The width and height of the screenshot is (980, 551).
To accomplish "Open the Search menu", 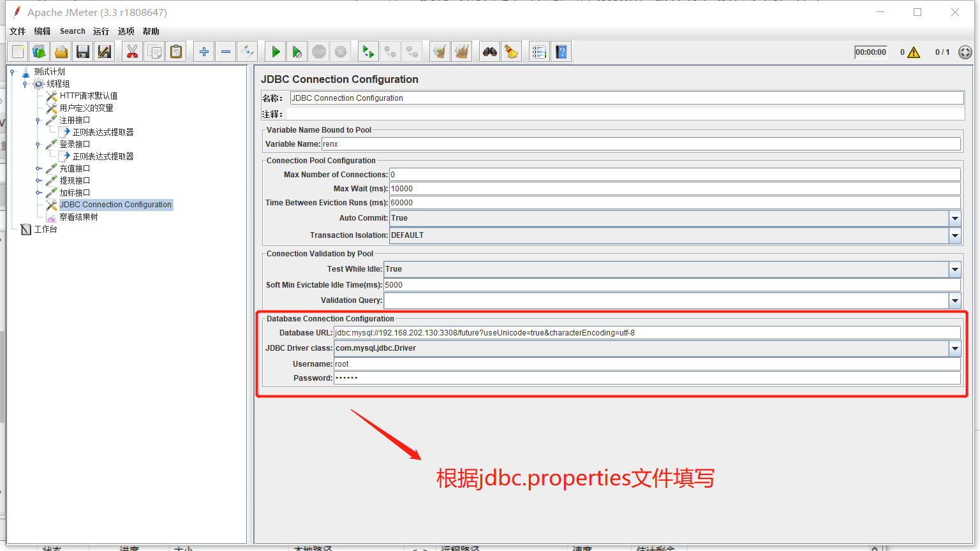I will click(72, 31).
